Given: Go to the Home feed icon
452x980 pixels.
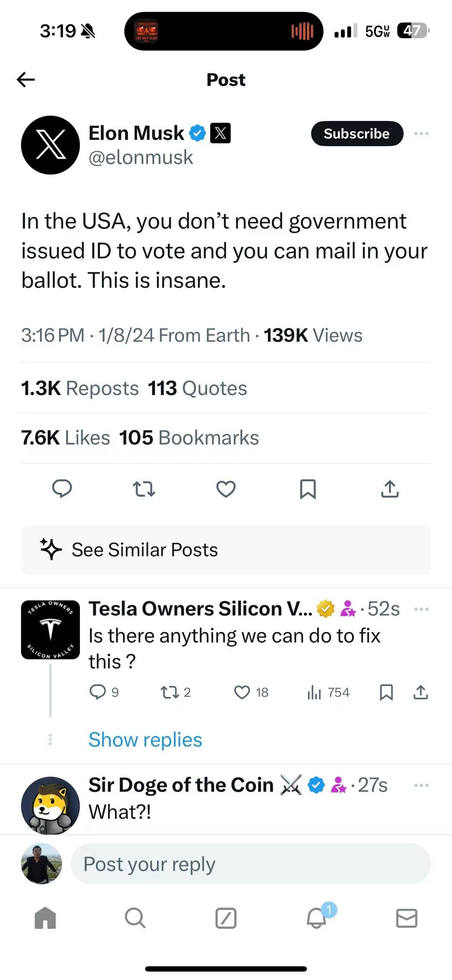Looking at the screenshot, I should pos(45,918).
